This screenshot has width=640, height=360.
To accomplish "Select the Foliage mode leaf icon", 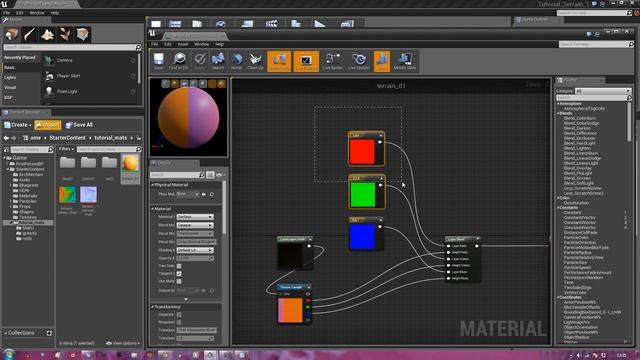I will pyautogui.click(x=65, y=35).
